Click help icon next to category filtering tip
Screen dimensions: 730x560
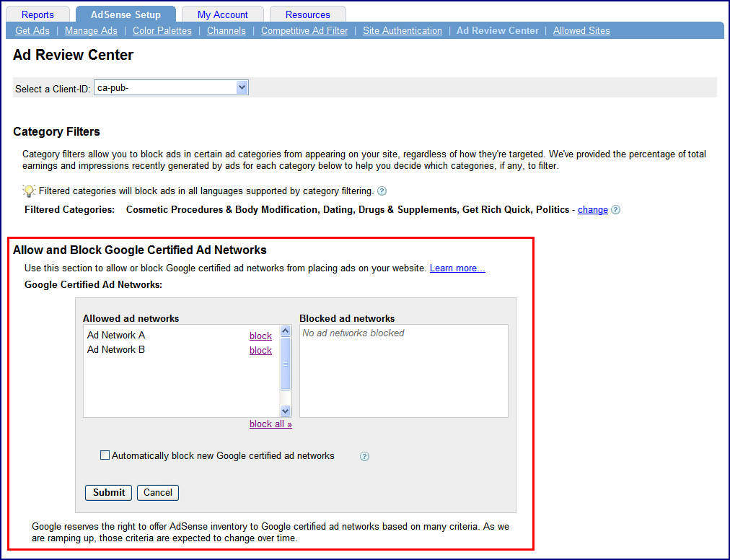click(x=382, y=191)
